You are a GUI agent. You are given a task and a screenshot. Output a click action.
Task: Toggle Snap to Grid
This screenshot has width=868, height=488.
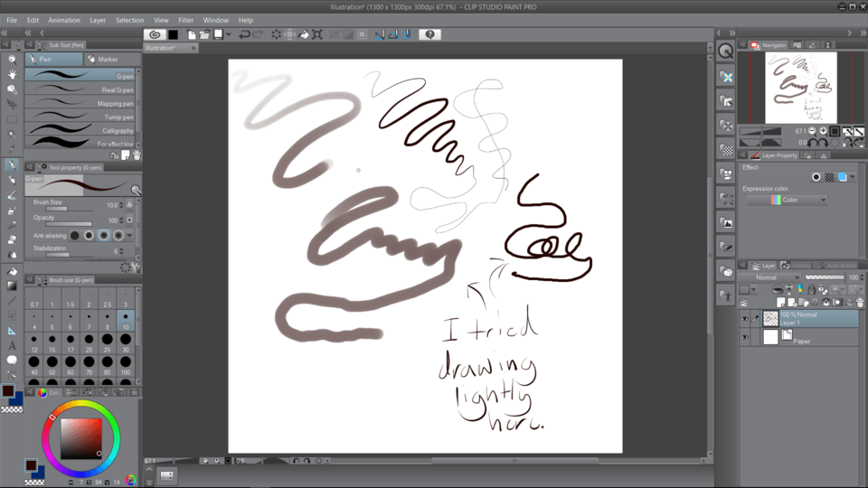[x=408, y=34]
